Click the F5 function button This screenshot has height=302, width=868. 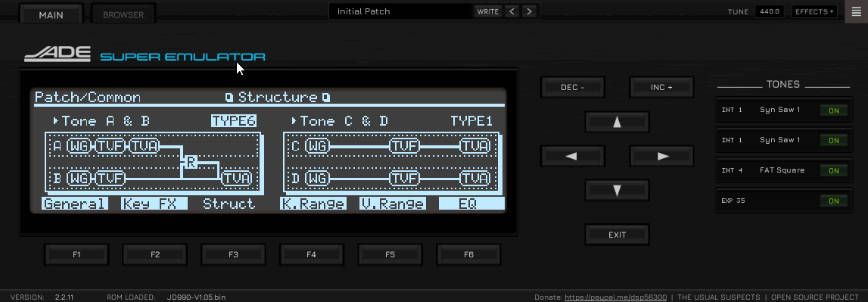[x=390, y=255]
